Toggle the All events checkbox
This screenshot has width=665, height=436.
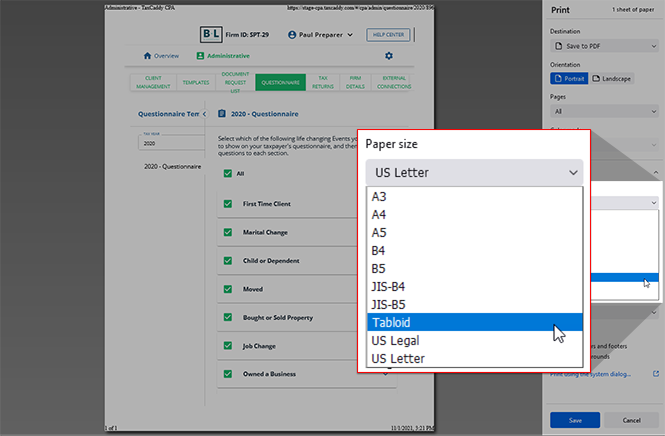[228, 175]
